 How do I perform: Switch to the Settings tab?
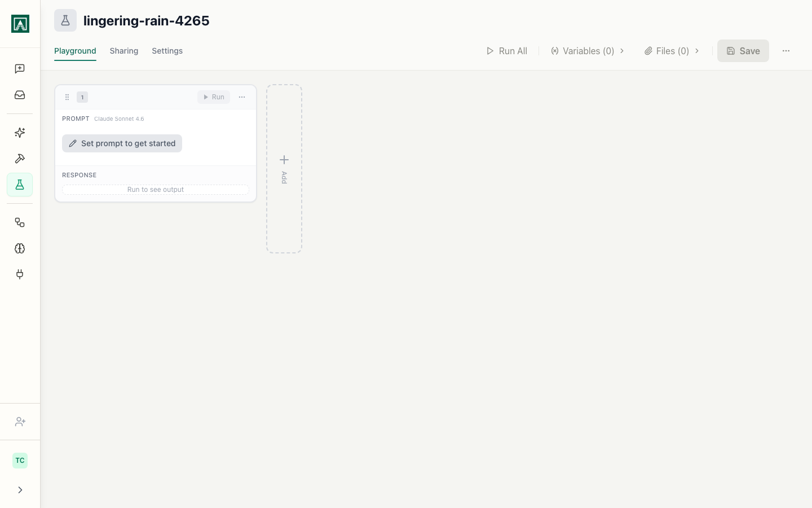pos(167,51)
